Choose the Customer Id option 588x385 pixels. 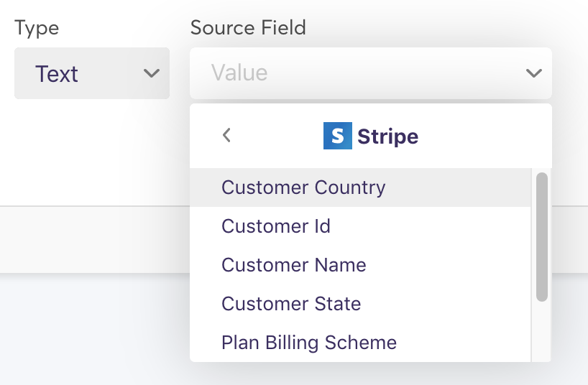pyautogui.click(x=276, y=226)
